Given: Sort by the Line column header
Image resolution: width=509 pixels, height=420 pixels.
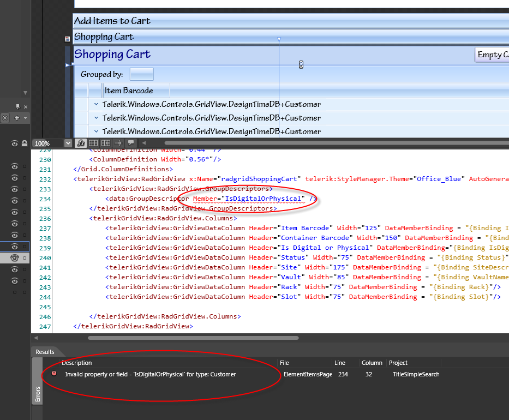Looking at the screenshot, I should pos(346,363).
